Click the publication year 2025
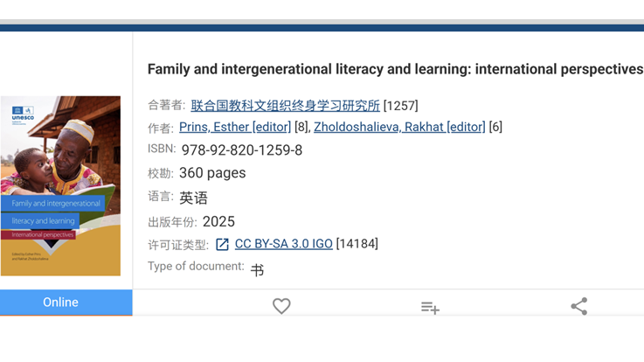The image size is (644, 362). pyautogui.click(x=218, y=222)
